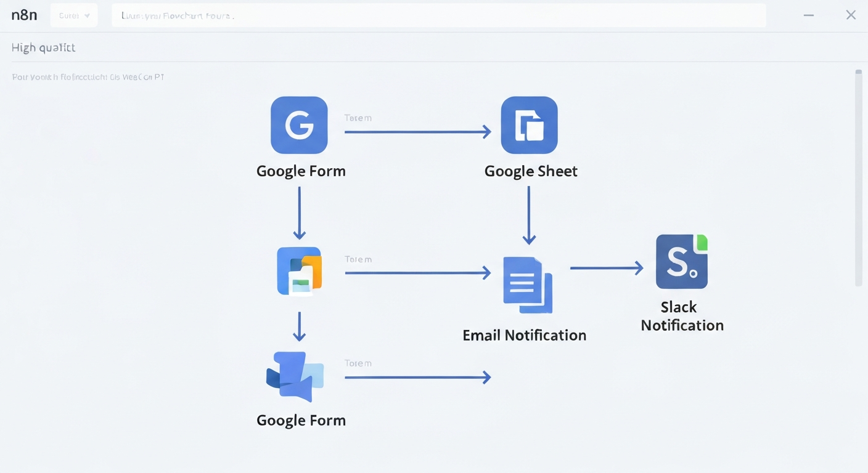Open the dropdown next to the n8n logo
This screenshot has width=868, height=473.
point(74,15)
